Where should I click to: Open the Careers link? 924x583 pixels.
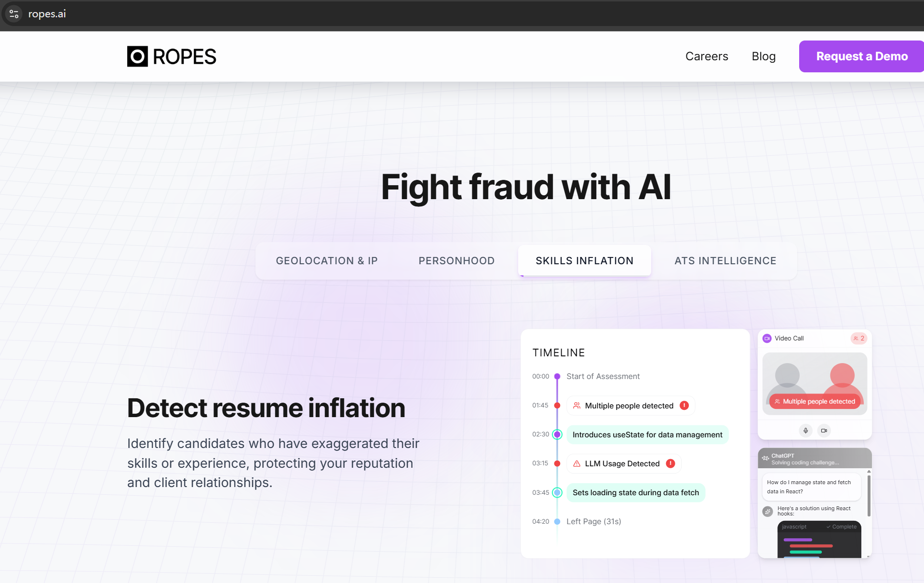click(x=707, y=56)
